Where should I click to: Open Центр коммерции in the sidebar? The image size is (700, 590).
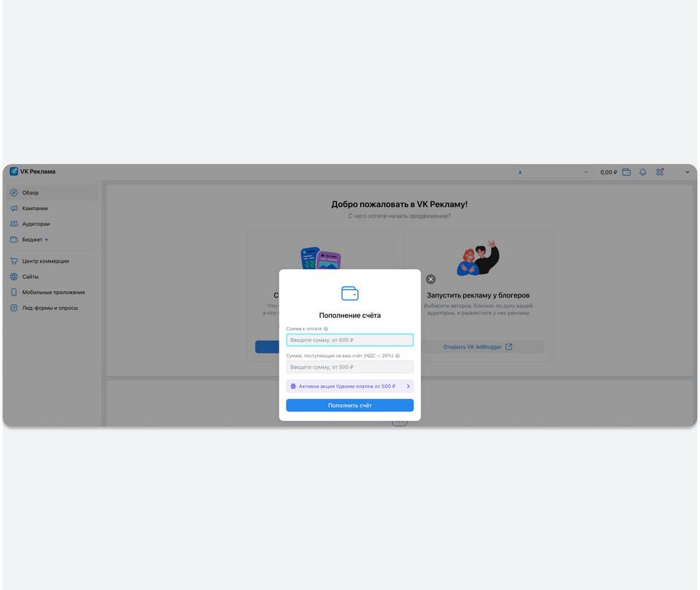click(52, 261)
